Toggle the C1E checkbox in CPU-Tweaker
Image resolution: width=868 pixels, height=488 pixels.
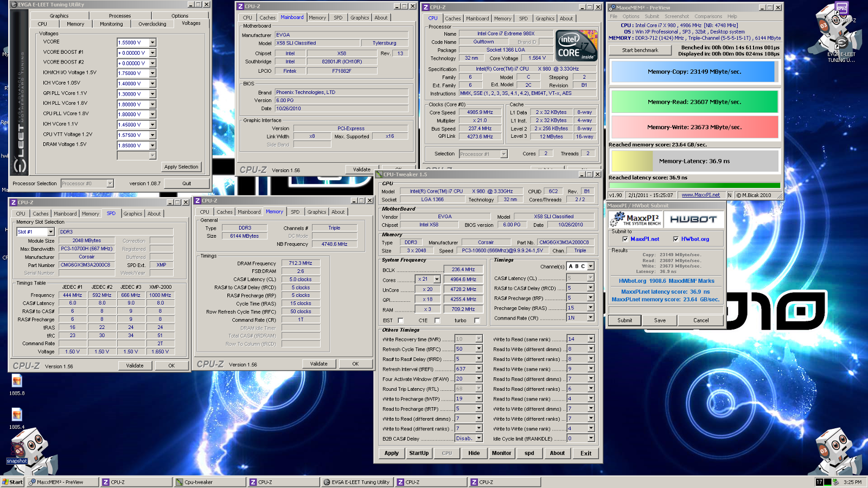click(x=437, y=320)
